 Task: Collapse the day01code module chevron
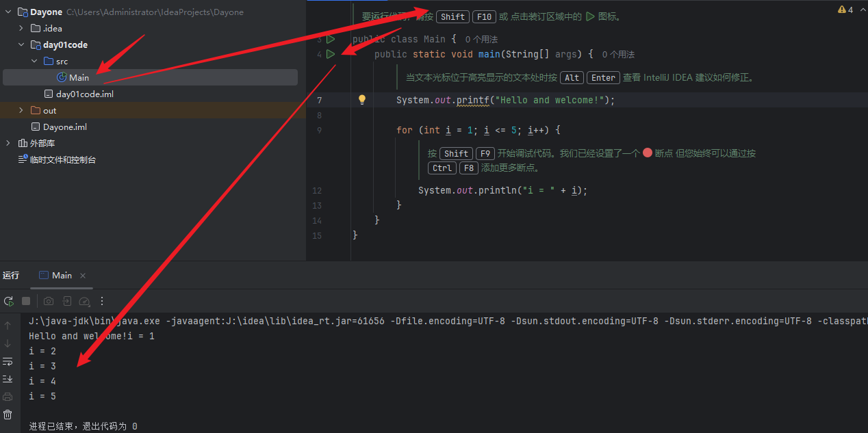(x=21, y=44)
